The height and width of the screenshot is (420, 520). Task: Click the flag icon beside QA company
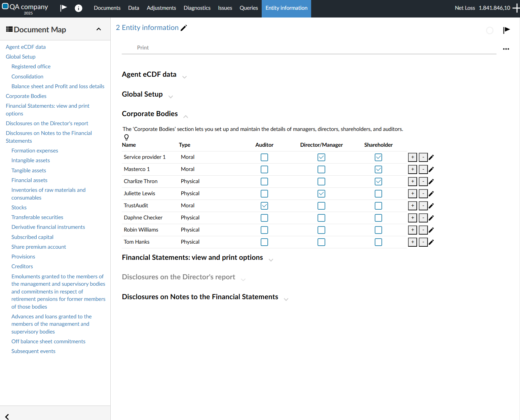click(64, 8)
